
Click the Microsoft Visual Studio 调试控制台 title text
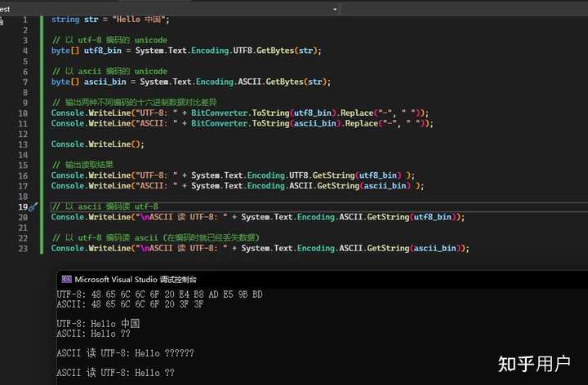coord(136,280)
